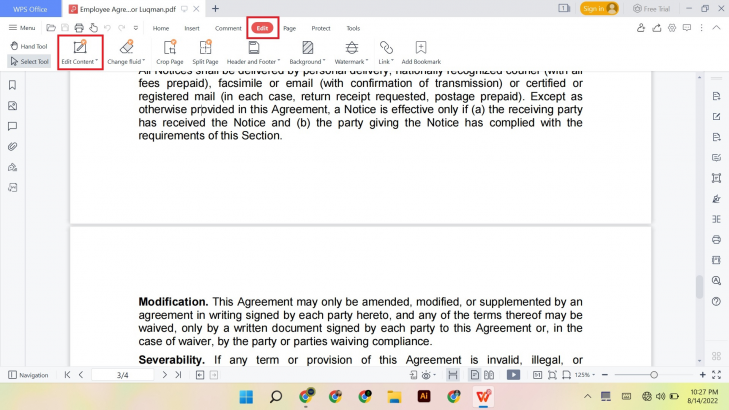
Task: Open the thumbnail panel in left sidebar
Action: pyautogui.click(x=13, y=106)
